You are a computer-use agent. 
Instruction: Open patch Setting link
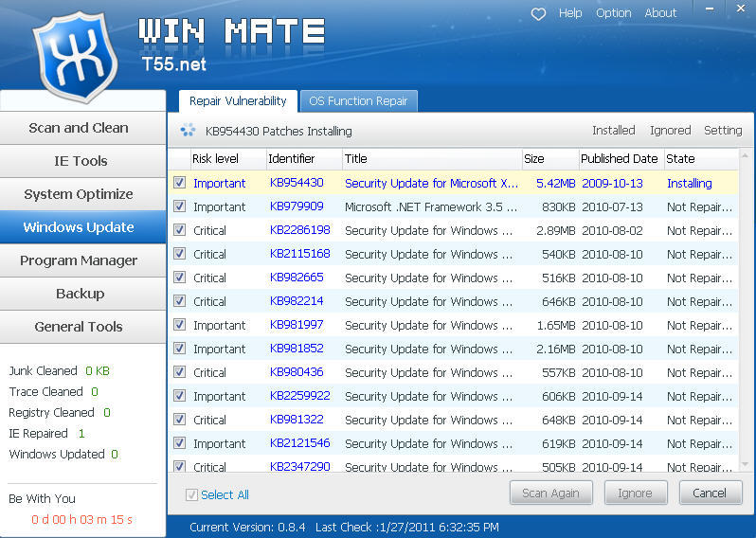pos(723,130)
